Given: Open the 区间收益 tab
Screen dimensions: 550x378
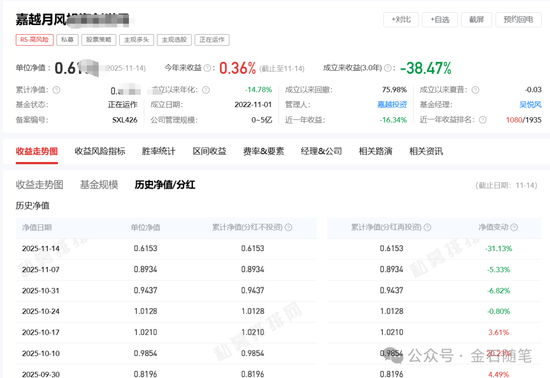Looking at the screenshot, I should [209, 151].
